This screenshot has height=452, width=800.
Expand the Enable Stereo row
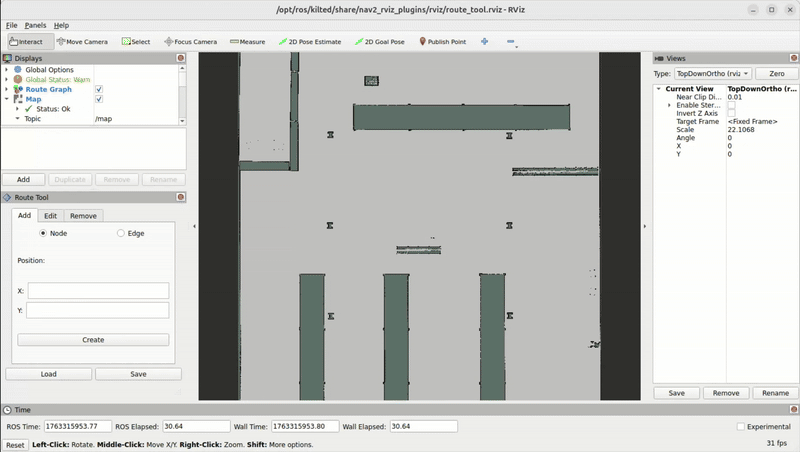coord(669,105)
